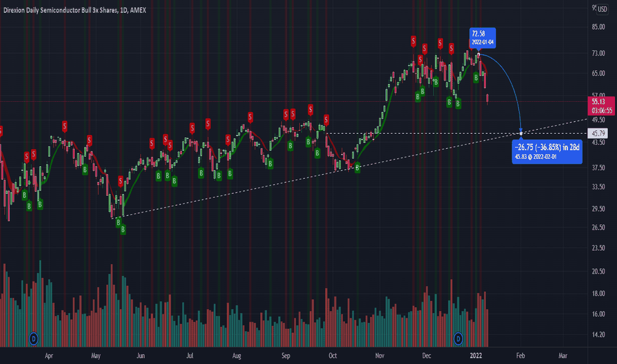Click the 33.50 price scale value
Screen dimensions: 617x364
598,187
